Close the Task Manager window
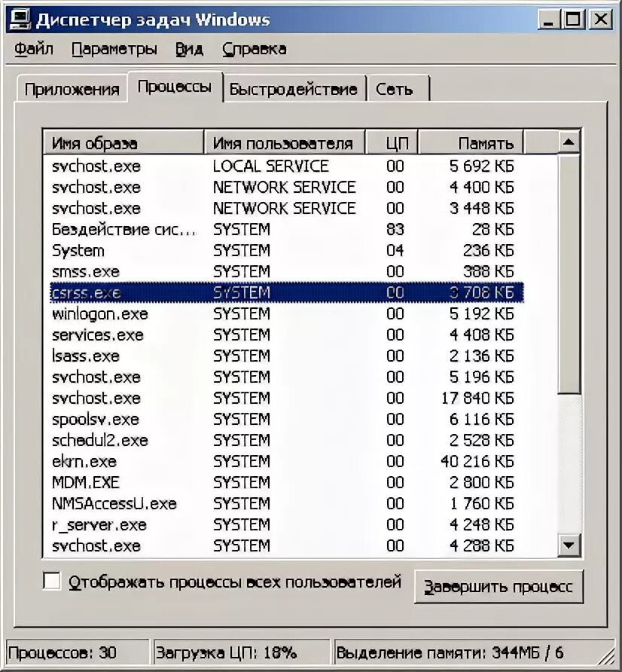 pyautogui.click(x=601, y=20)
